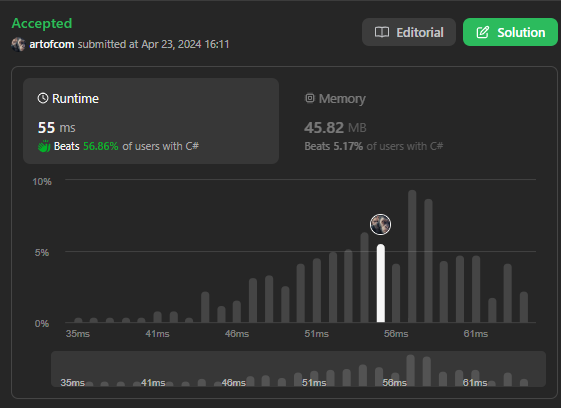Click the Accepted status heading
The width and height of the screenshot is (561, 408).
tap(42, 23)
